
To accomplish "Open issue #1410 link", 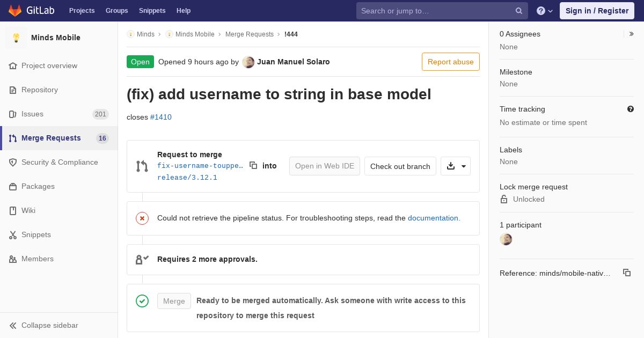I will point(160,117).
